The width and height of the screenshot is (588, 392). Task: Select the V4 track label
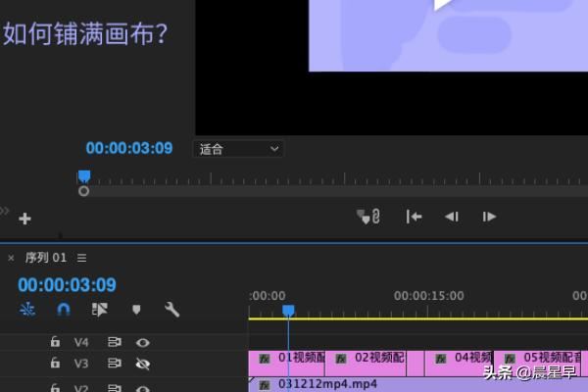tap(81, 342)
